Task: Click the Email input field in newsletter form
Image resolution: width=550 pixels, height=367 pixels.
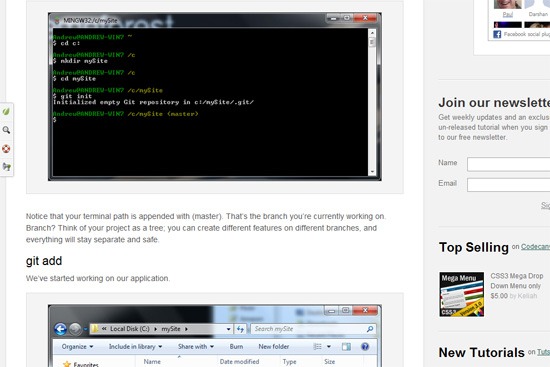Action: tap(509, 185)
